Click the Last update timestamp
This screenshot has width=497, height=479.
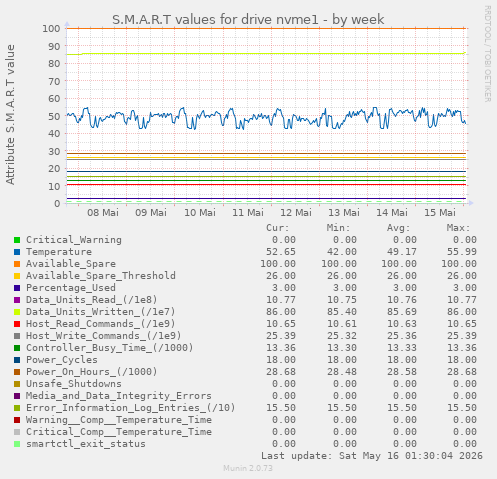372,456
